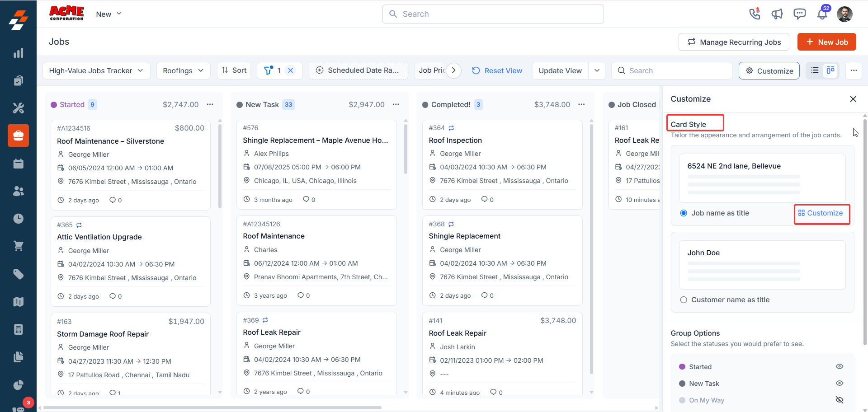Open the price tag icon in sidebar

point(18,274)
